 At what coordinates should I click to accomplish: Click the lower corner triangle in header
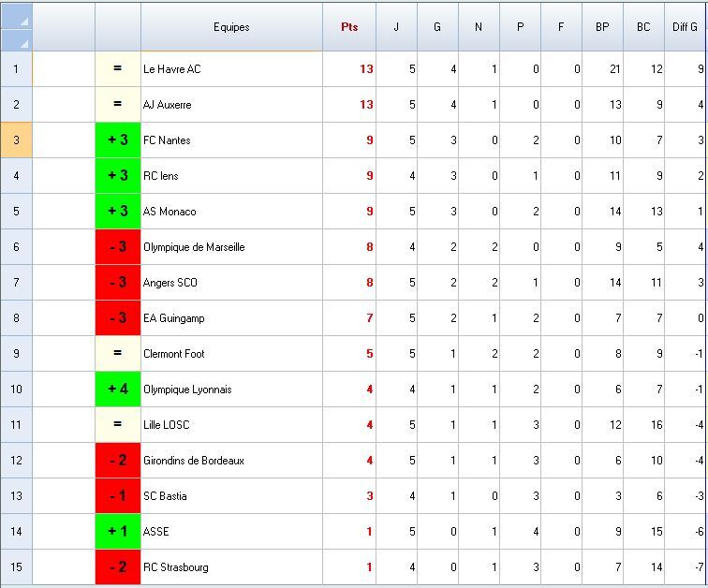tap(16, 40)
